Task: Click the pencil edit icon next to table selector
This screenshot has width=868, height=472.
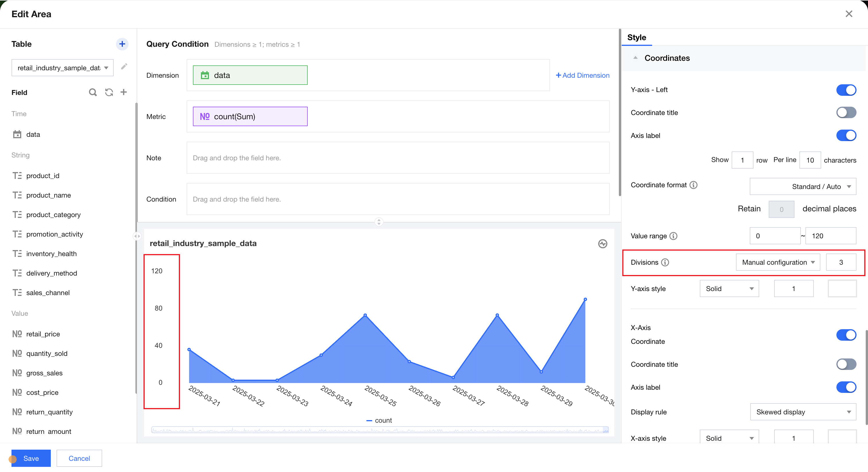Action: point(124,66)
